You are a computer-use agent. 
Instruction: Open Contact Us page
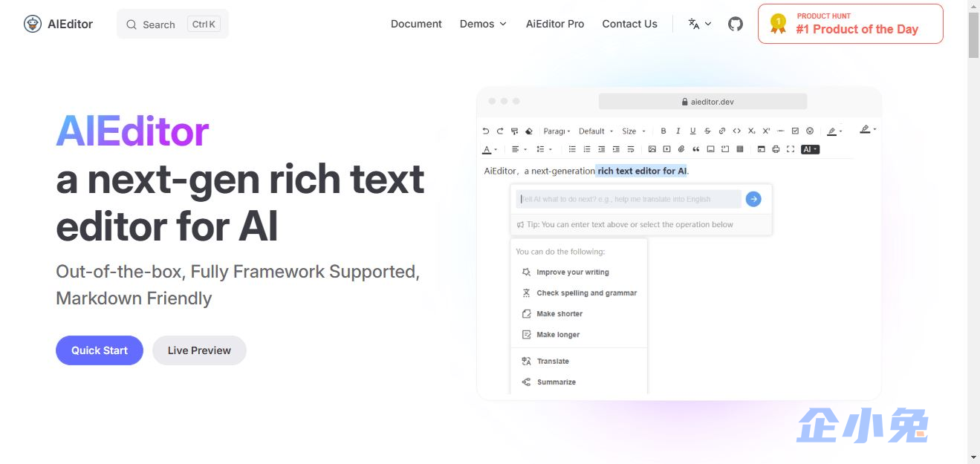point(629,24)
